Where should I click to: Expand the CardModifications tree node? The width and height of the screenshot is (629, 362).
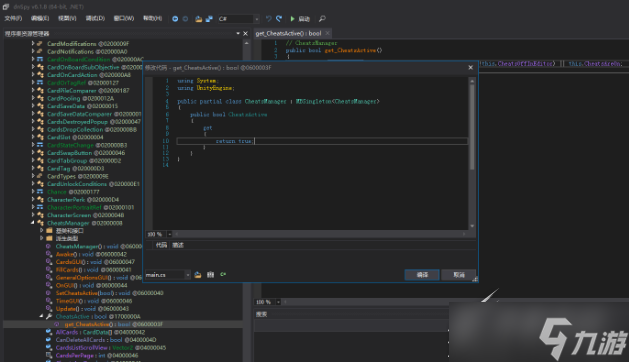coord(33,43)
